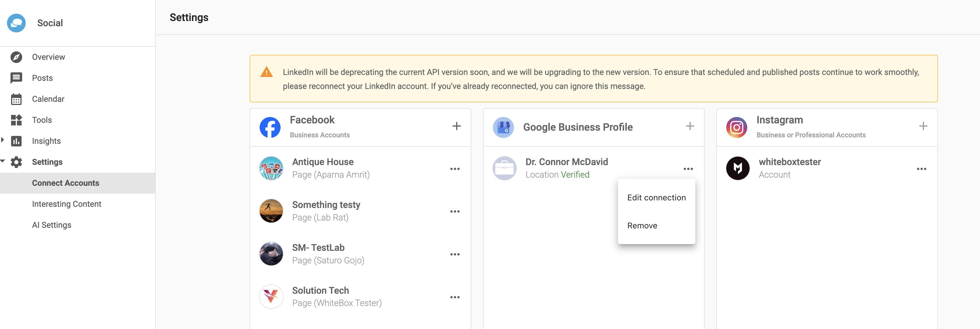Click the Tools widgets icon
980x329 pixels.
pos(16,120)
